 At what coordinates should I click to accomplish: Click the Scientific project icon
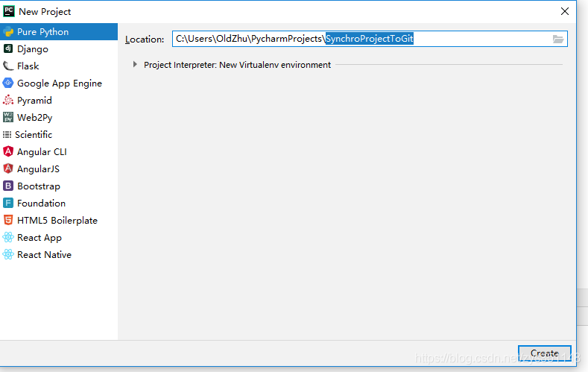pos(7,135)
